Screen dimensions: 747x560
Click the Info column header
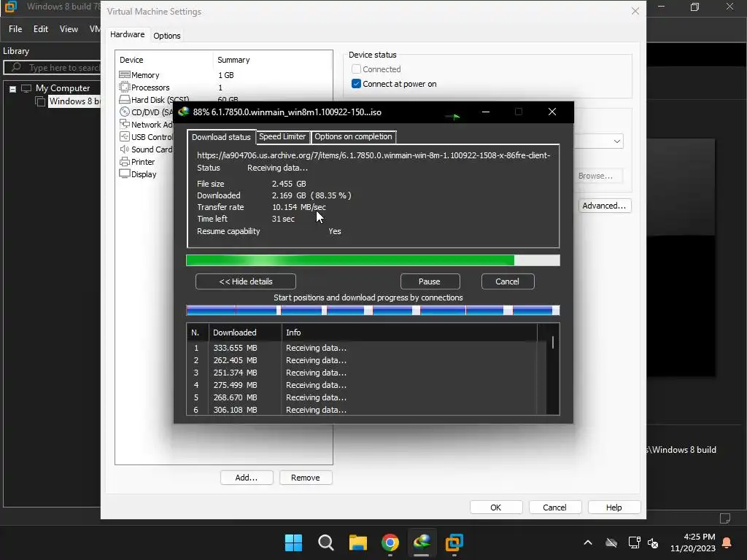[x=409, y=332]
